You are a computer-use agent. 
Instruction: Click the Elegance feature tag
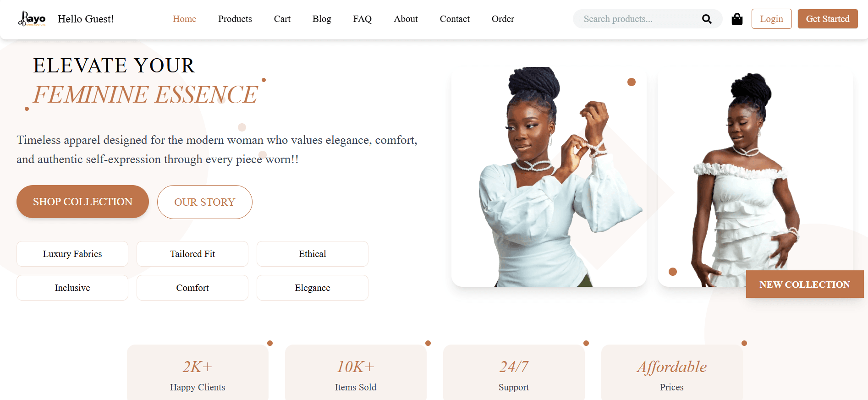[x=313, y=288]
